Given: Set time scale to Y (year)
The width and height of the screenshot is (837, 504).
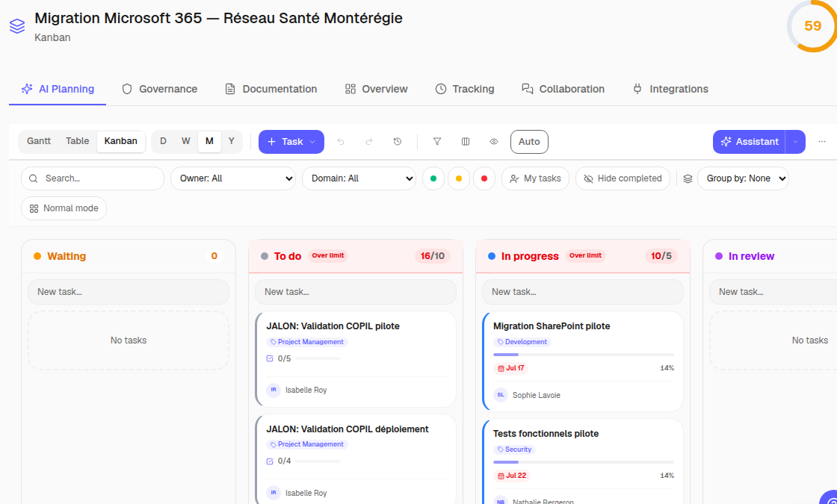Looking at the screenshot, I should click(x=231, y=141).
